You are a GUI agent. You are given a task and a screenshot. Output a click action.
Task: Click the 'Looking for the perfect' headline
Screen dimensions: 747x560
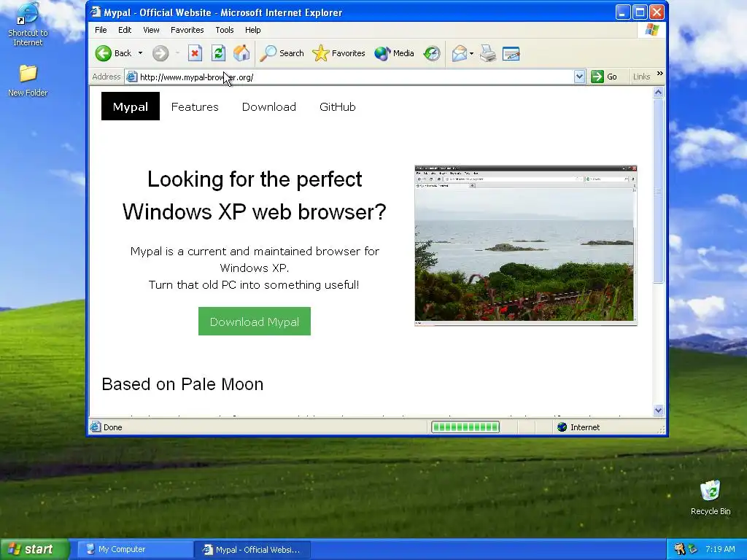click(x=255, y=179)
